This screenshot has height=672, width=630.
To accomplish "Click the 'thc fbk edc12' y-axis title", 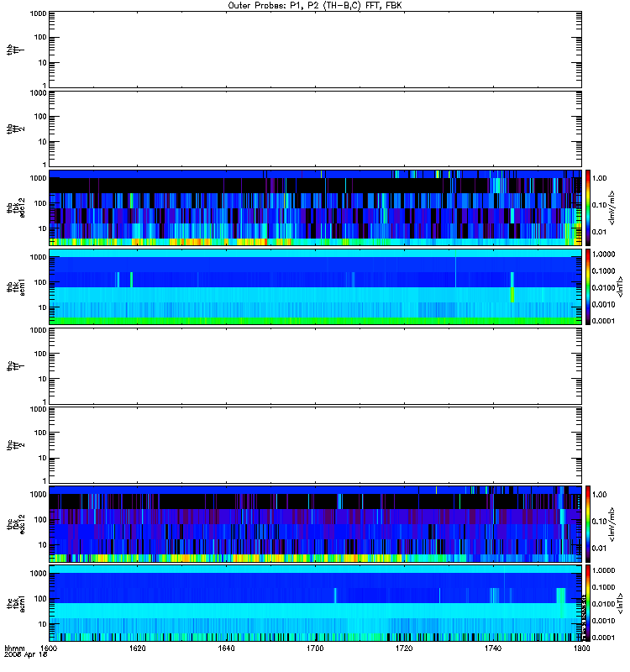I will point(16,524).
